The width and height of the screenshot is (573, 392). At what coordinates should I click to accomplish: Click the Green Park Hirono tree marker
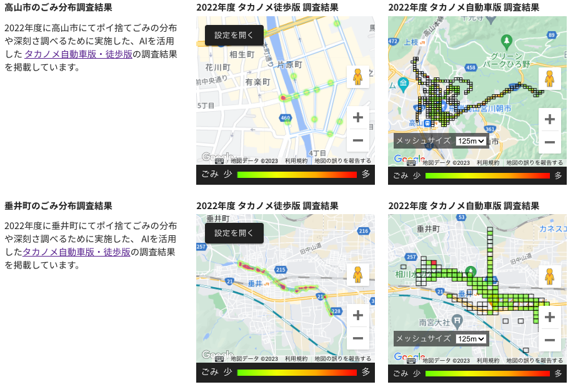[x=506, y=42]
